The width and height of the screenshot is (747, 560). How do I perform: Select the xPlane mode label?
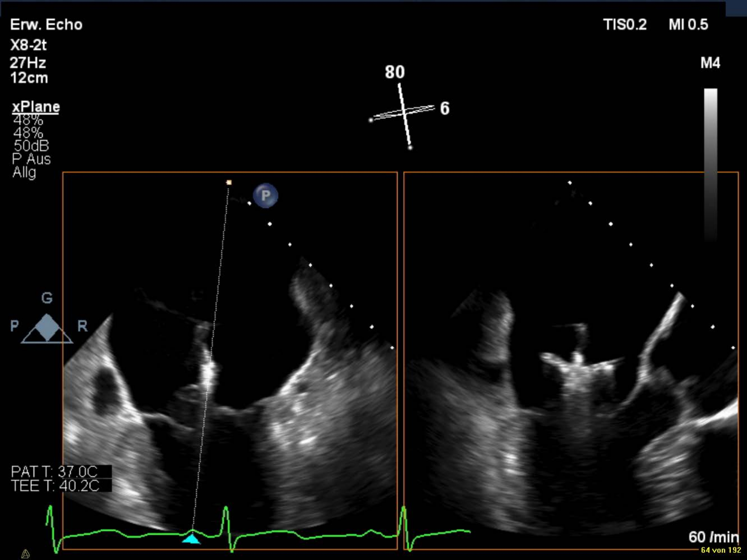(36, 107)
